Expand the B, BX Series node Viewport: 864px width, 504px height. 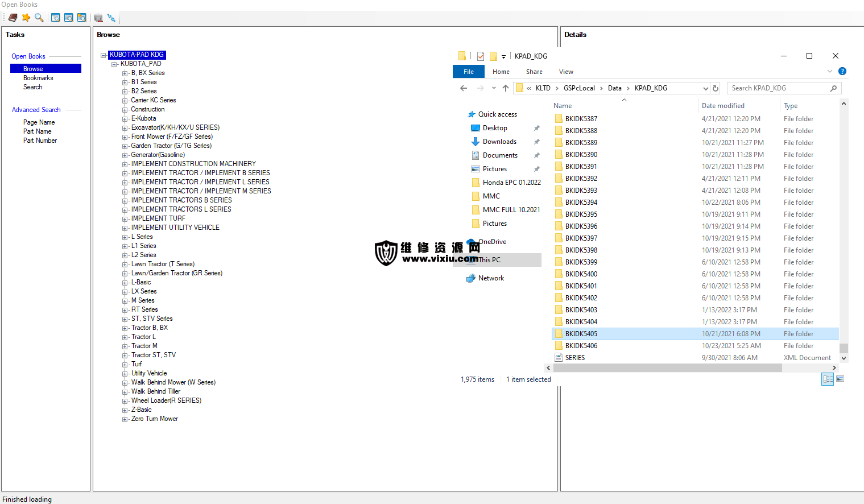point(125,73)
